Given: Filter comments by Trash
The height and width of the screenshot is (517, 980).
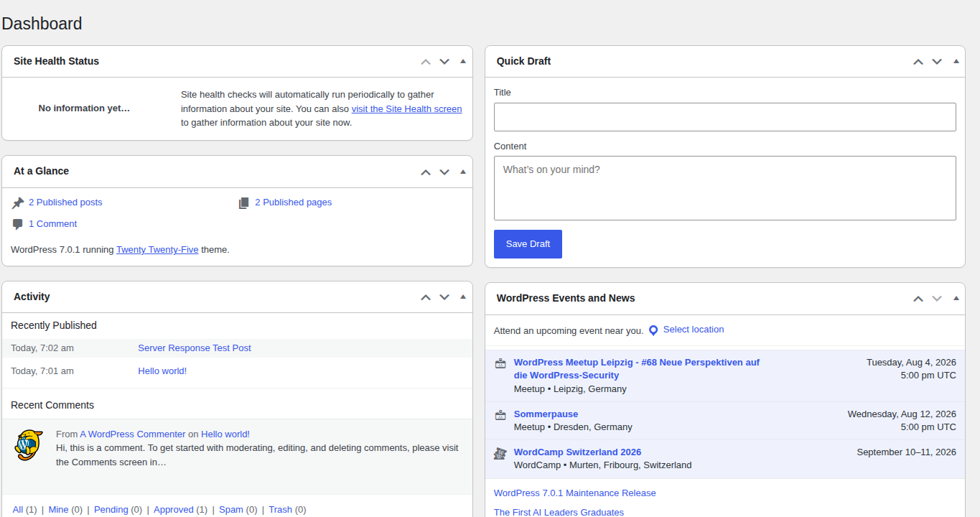Looking at the screenshot, I should [x=281, y=510].
